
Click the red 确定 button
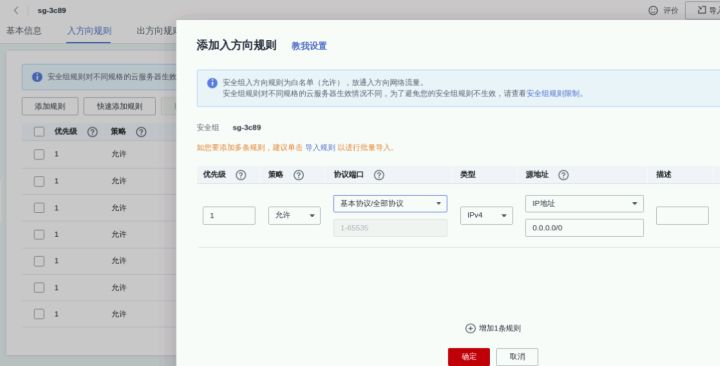[469, 356]
